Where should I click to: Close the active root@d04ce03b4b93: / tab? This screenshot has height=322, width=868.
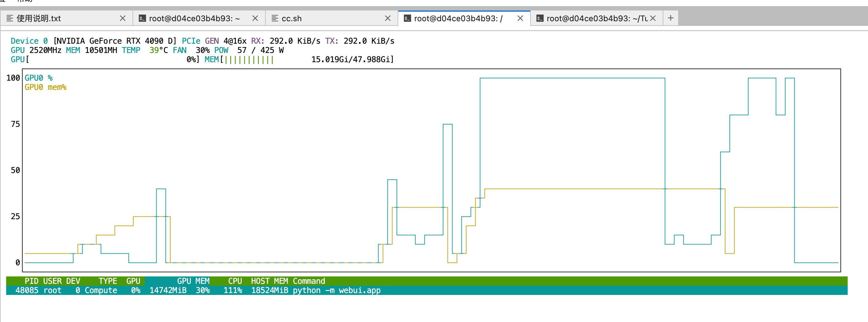point(520,18)
